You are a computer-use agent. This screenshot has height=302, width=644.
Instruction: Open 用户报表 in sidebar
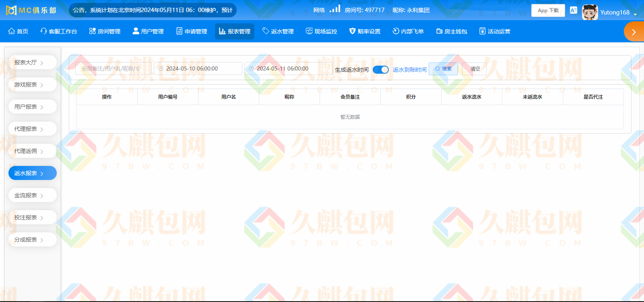[33, 107]
